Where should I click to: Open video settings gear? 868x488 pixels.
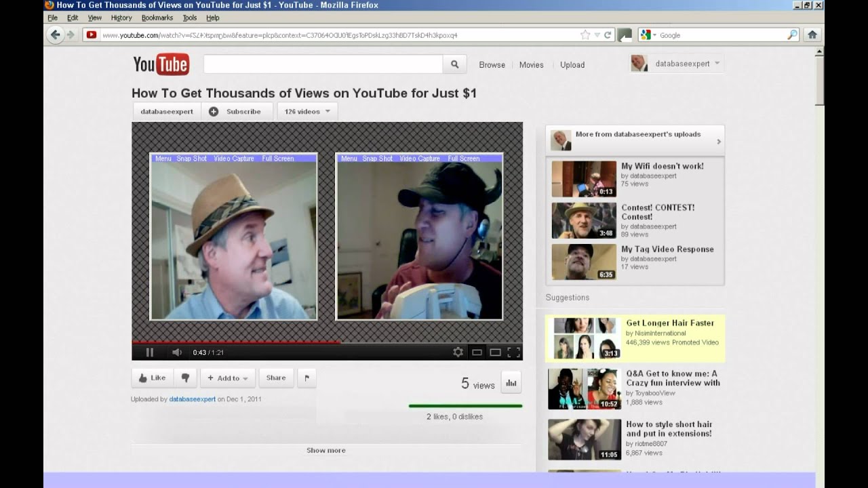458,352
